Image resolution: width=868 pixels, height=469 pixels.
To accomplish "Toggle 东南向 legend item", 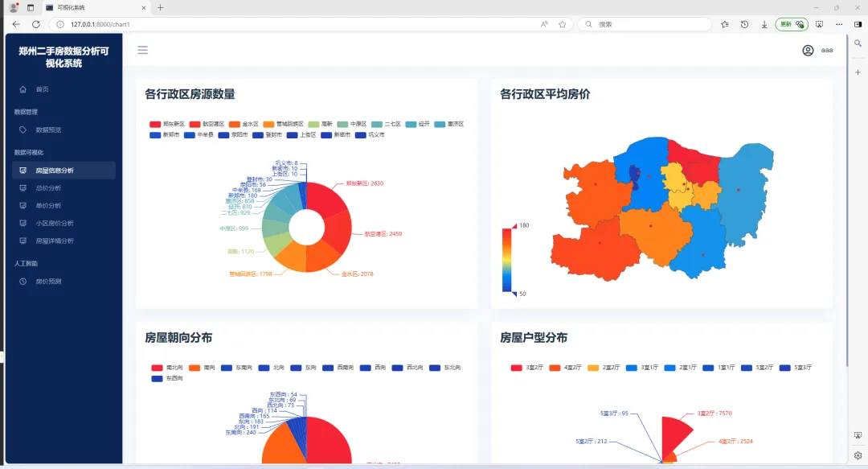I will [x=236, y=368].
